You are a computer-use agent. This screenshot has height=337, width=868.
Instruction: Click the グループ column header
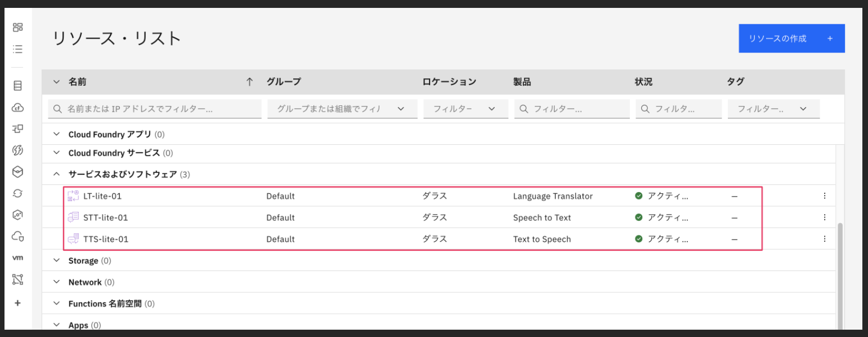click(x=284, y=82)
